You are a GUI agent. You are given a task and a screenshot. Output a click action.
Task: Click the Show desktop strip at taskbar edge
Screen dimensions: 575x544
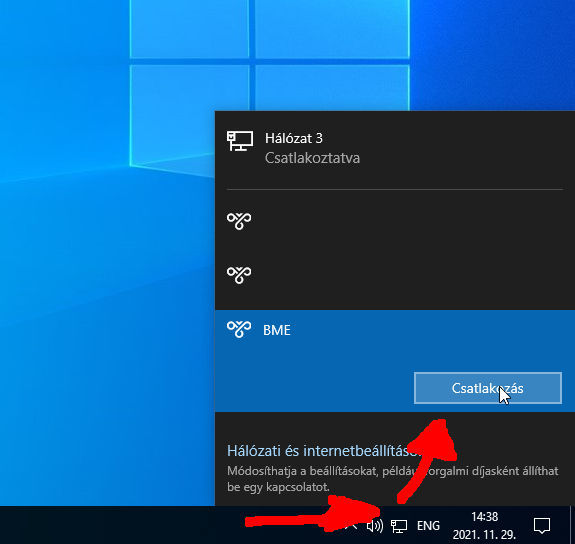572,525
